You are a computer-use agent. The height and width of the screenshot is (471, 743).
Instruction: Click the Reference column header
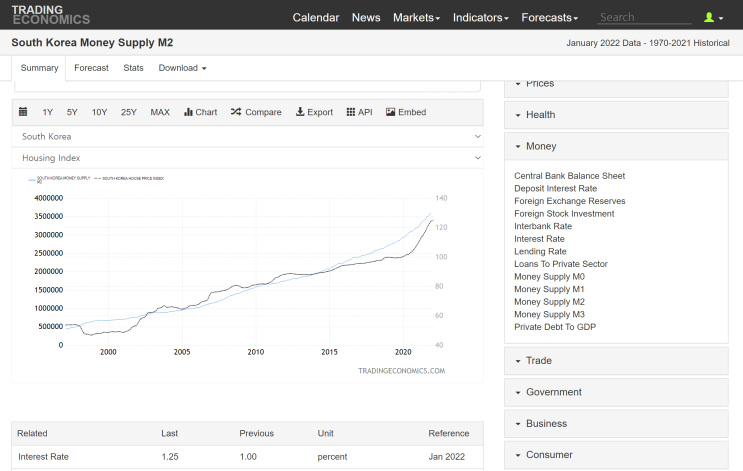[449, 434]
